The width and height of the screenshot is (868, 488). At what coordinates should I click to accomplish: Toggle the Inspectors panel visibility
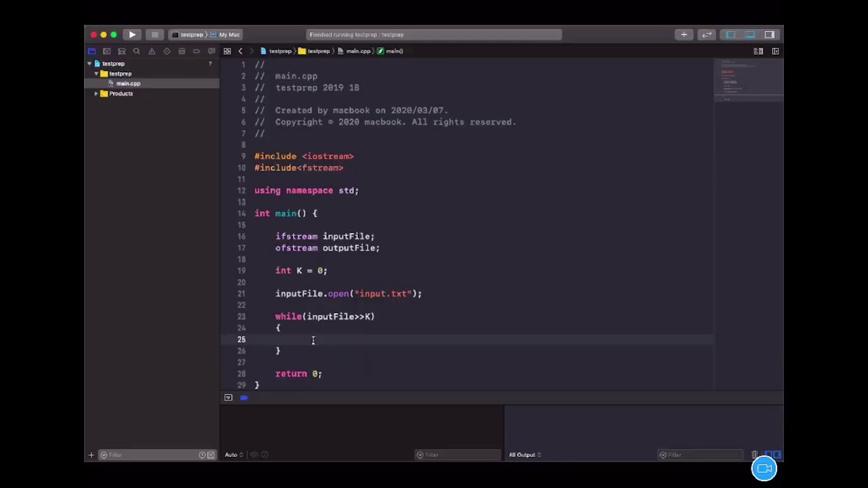770,35
